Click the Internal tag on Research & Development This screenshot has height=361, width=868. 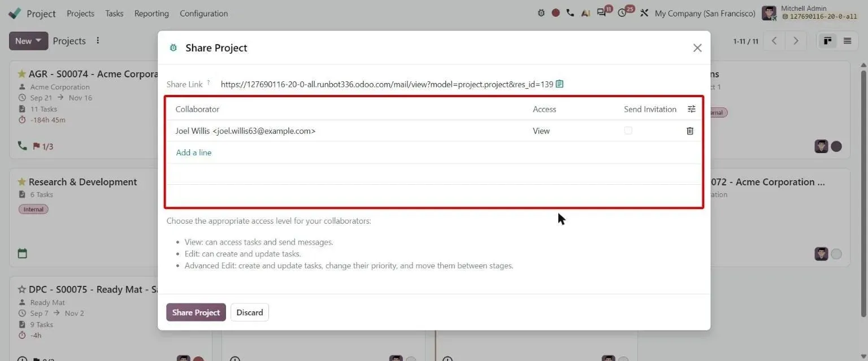(x=33, y=209)
